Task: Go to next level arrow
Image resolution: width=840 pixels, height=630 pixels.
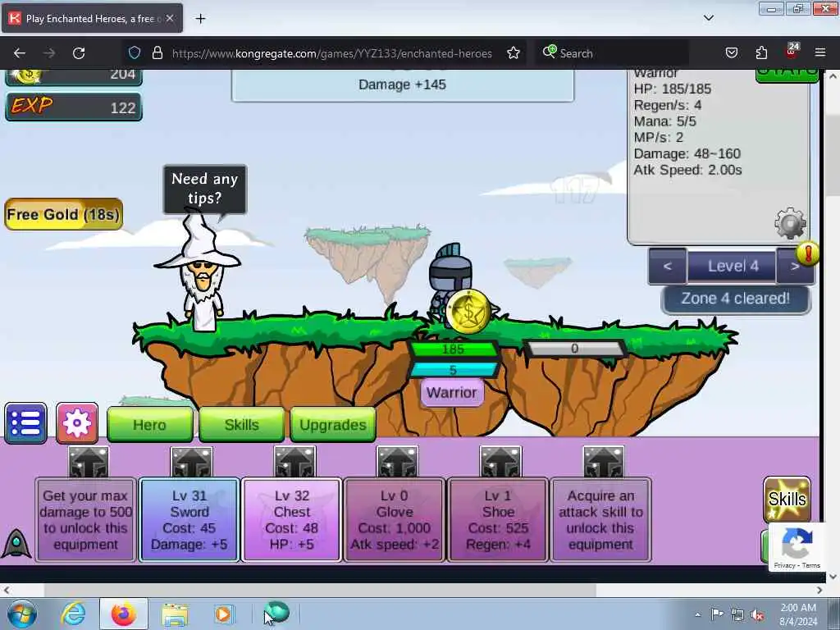Action: (794, 266)
